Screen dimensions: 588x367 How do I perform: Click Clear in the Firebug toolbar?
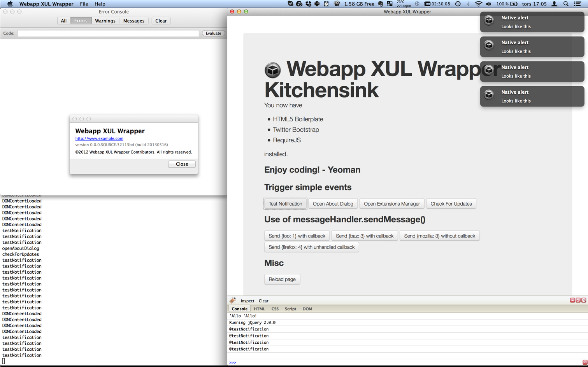(263, 301)
